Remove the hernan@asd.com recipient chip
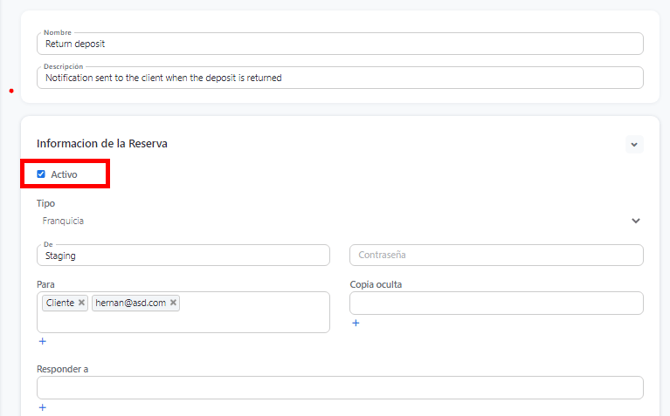This screenshot has height=416, width=670. (173, 303)
